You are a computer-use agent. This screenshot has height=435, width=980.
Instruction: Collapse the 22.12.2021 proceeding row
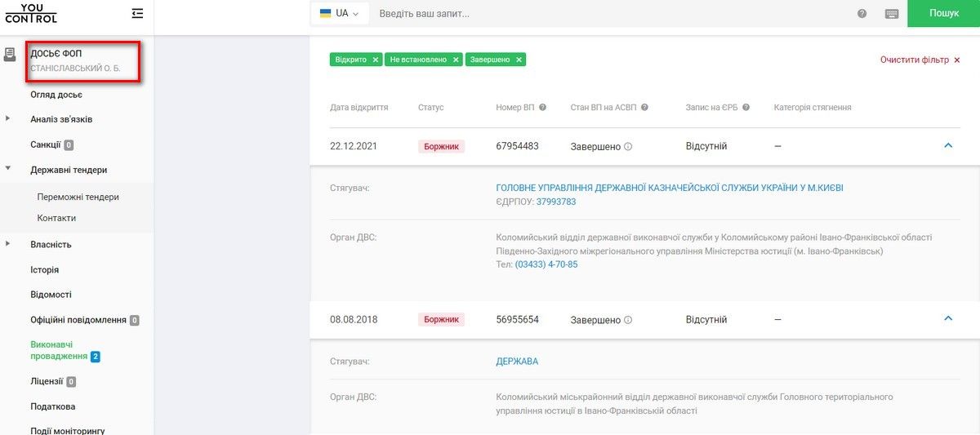tap(948, 145)
